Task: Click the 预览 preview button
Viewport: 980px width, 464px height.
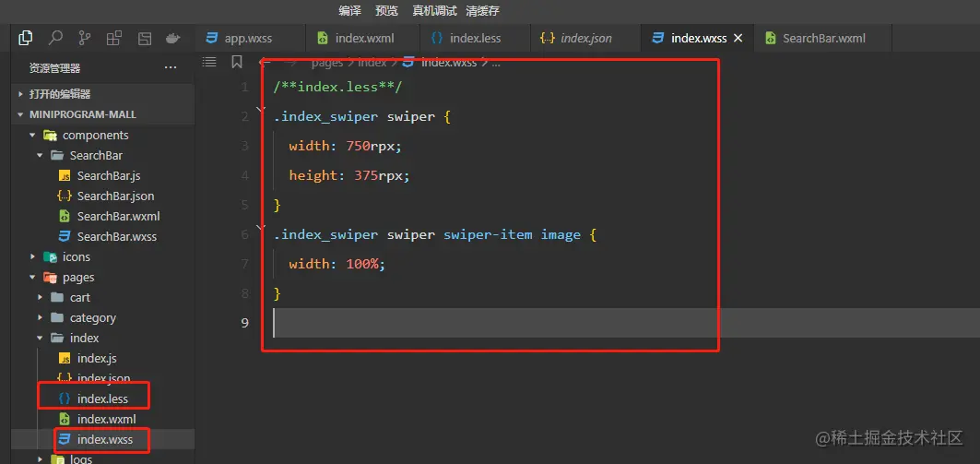Action: (386, 11)
